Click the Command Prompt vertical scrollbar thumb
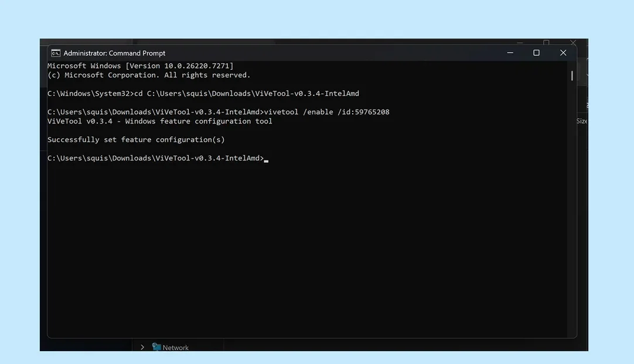Viewport: 634px width, 364px height. coord(572,75)
